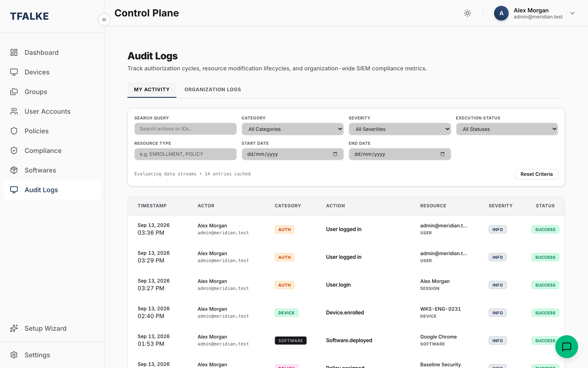Screen dimensions: 588x368
Task: Click the Devices monitor icon
Action: tap(14, 72)
